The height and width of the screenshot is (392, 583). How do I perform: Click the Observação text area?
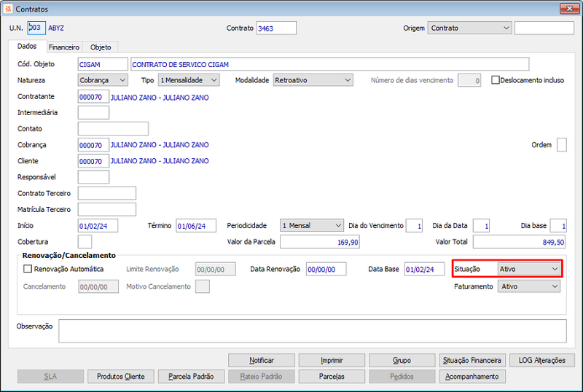pos(313,331)
